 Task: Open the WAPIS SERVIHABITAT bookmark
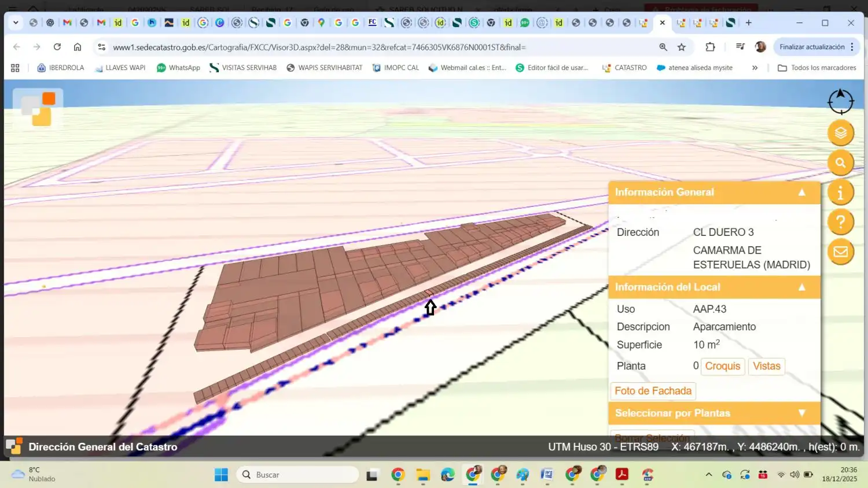point(325,68)
